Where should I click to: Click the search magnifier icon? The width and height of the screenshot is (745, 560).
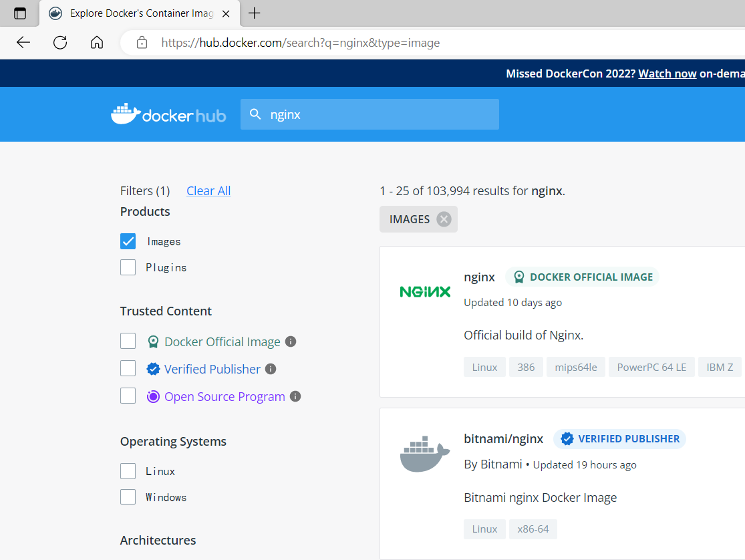(x=255, y=114)
